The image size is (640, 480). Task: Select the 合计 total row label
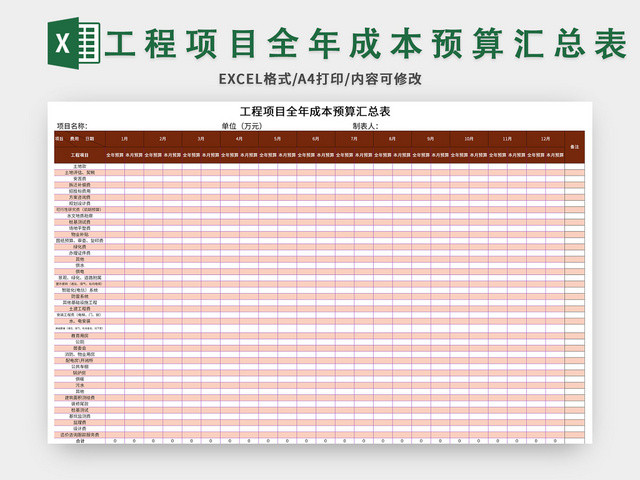(x=80, y=441)
